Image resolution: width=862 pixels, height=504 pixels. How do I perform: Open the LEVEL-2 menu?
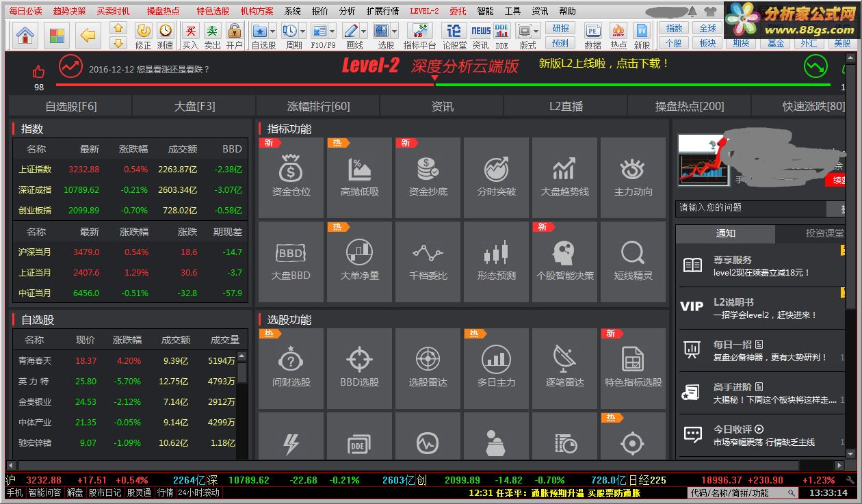[x=424, y=11]
